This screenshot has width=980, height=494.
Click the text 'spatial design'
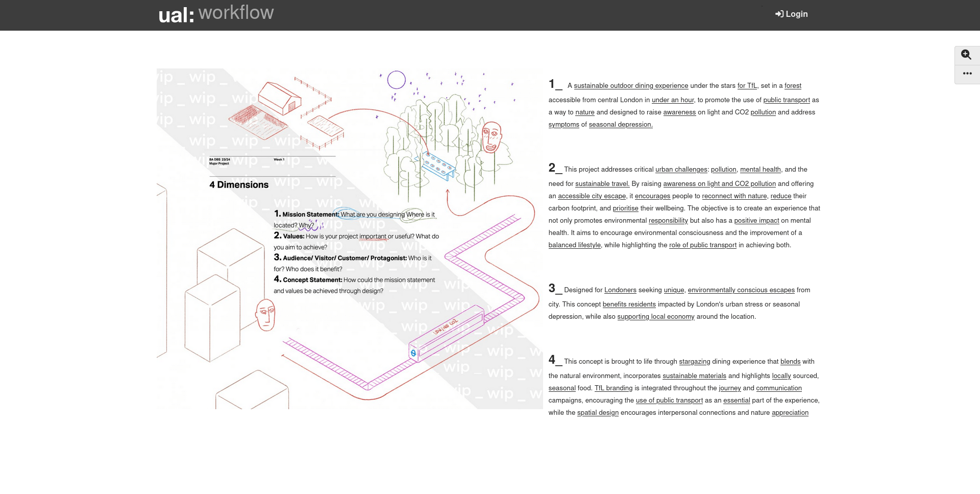(598, 413)
